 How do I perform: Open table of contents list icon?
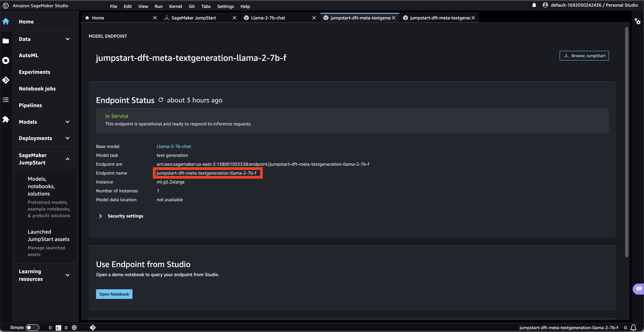6,100
